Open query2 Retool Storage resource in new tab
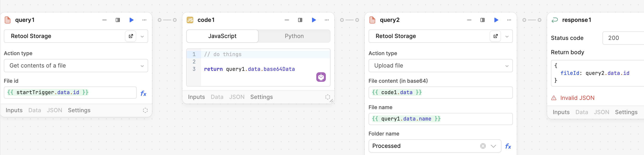This screenshot has width=644, height=155. pos(496,36)
